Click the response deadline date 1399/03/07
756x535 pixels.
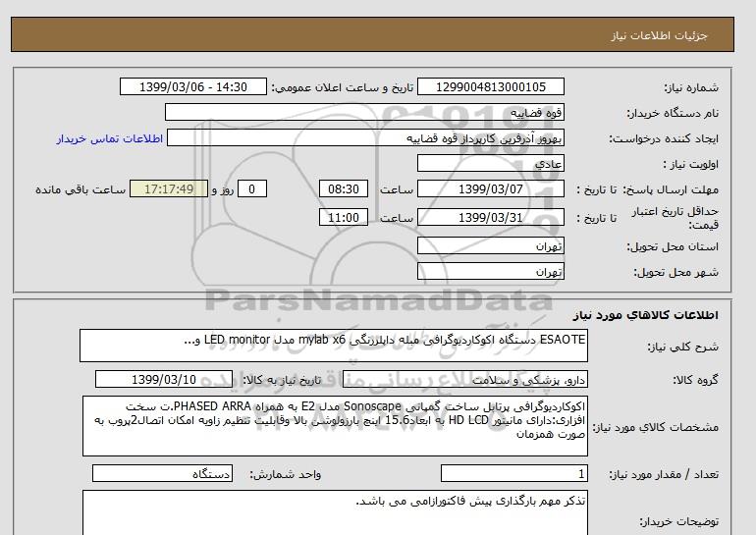coord(490,188)
